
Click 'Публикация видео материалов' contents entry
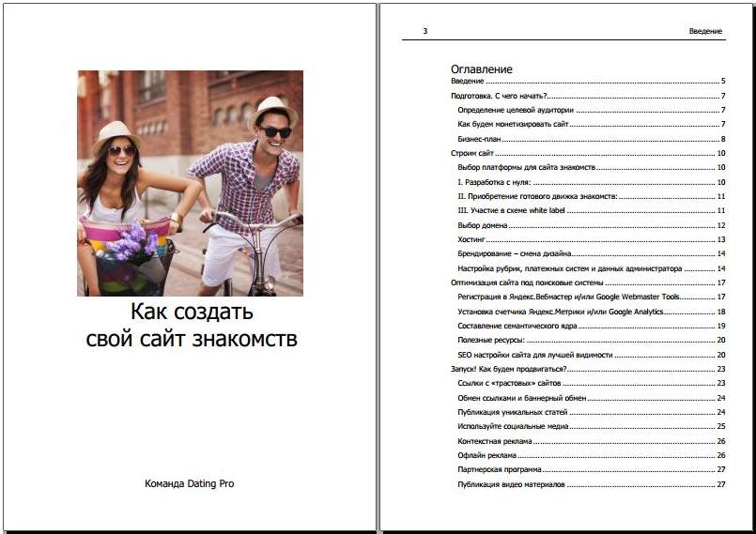click(x=511, y=484)
